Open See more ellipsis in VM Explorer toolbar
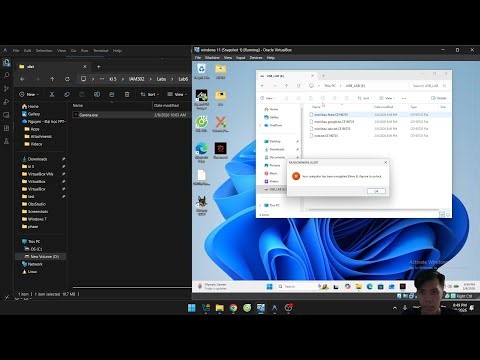Image resolution: width=480 pixels, height=360 pixels. (x=404, y=98)
